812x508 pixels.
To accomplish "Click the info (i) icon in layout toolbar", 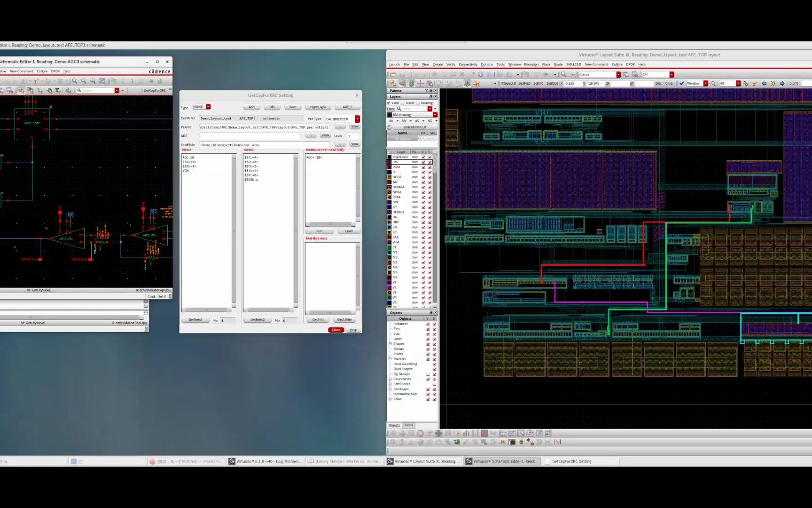I will point(480,74).
